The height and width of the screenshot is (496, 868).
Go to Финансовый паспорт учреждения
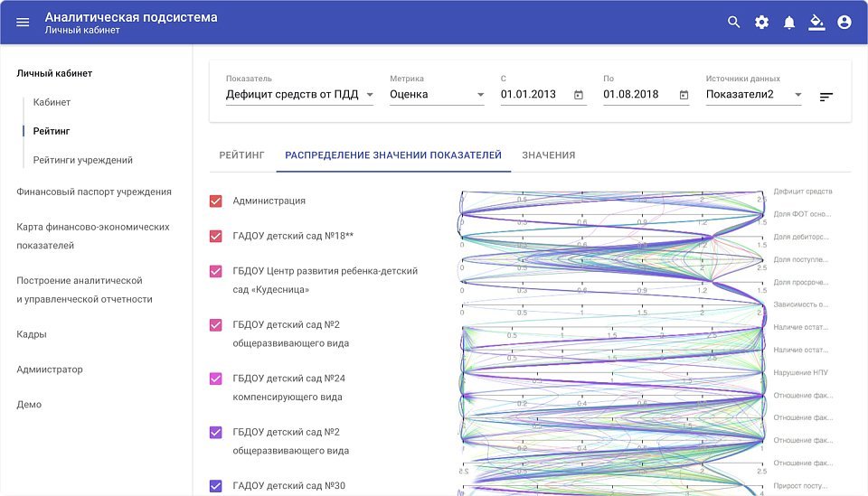pyautogui.click(x=94, y=192)
